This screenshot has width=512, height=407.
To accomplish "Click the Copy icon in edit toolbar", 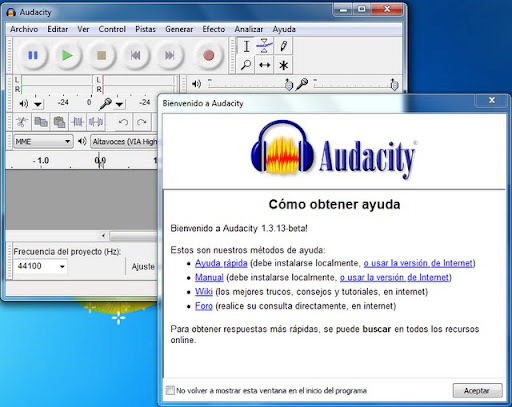I will click(x=41, y=122).
